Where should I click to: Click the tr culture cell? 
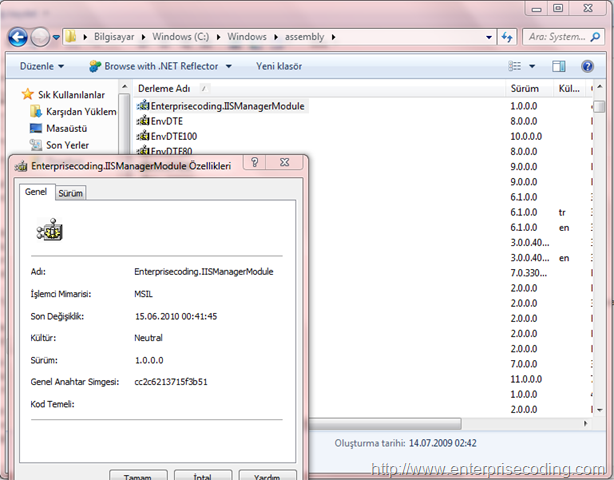[562, 213]
